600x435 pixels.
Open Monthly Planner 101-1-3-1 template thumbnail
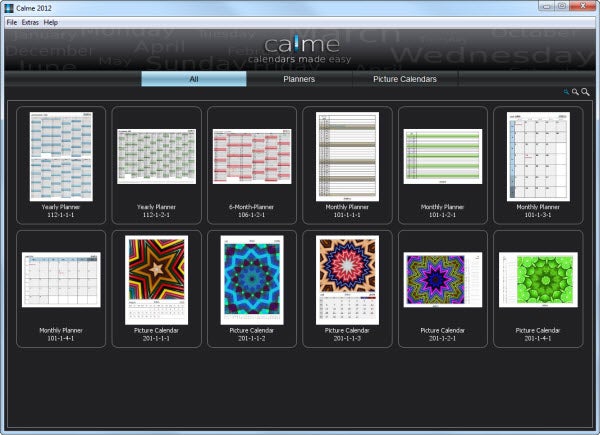coord(538,156)
